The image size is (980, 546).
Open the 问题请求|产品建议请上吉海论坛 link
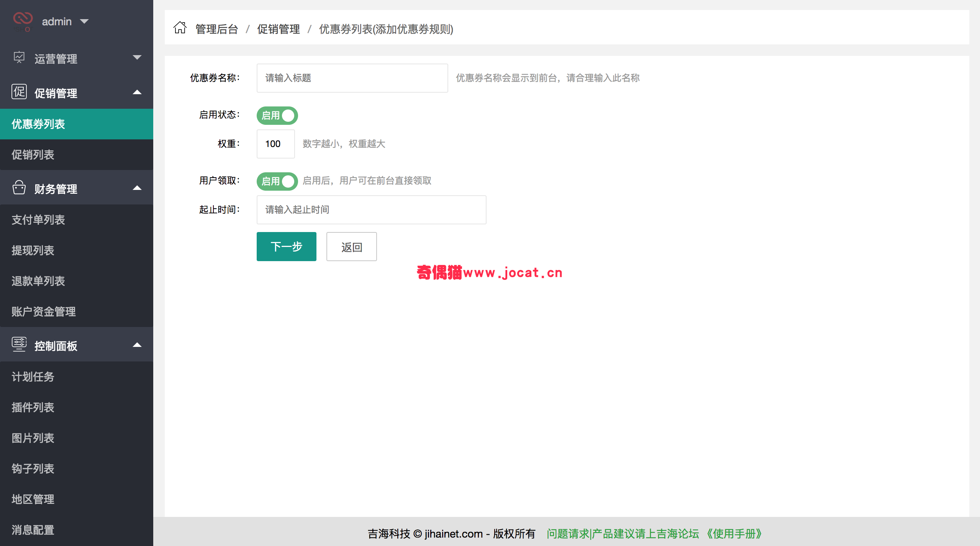coord(623,533)
